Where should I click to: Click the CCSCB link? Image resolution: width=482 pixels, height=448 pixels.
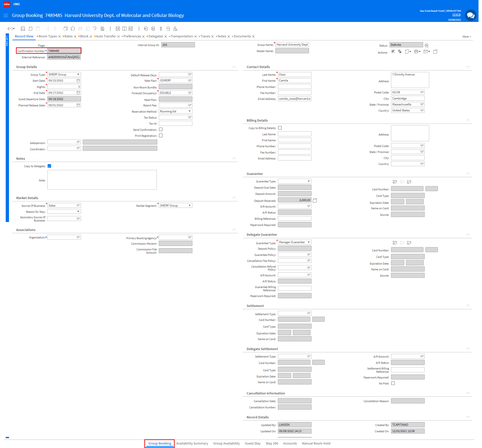click(456, 15)
